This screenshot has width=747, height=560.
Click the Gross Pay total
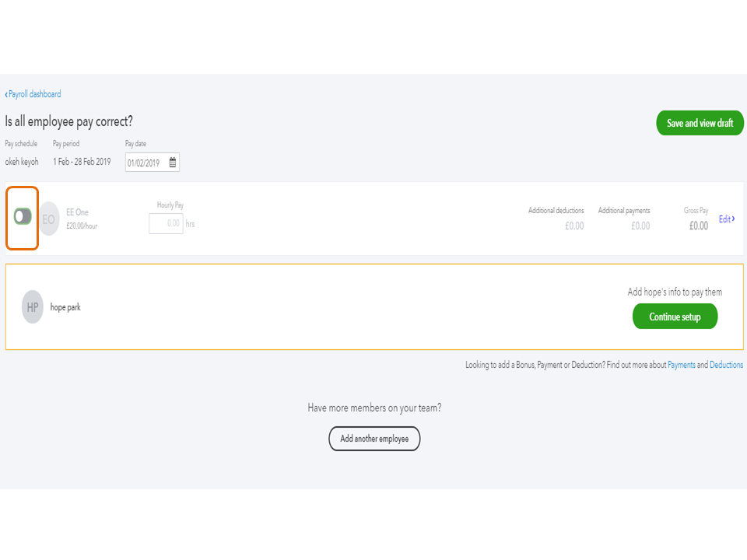699,226
